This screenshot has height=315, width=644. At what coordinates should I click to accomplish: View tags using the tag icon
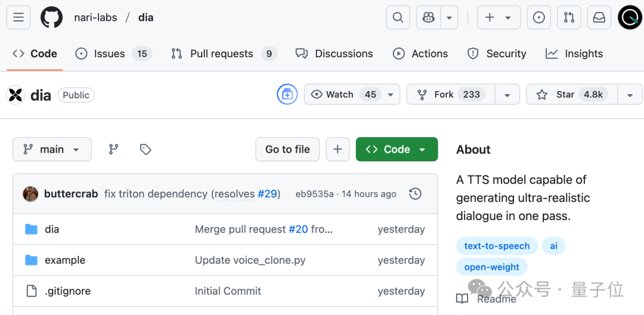(145, 149)
